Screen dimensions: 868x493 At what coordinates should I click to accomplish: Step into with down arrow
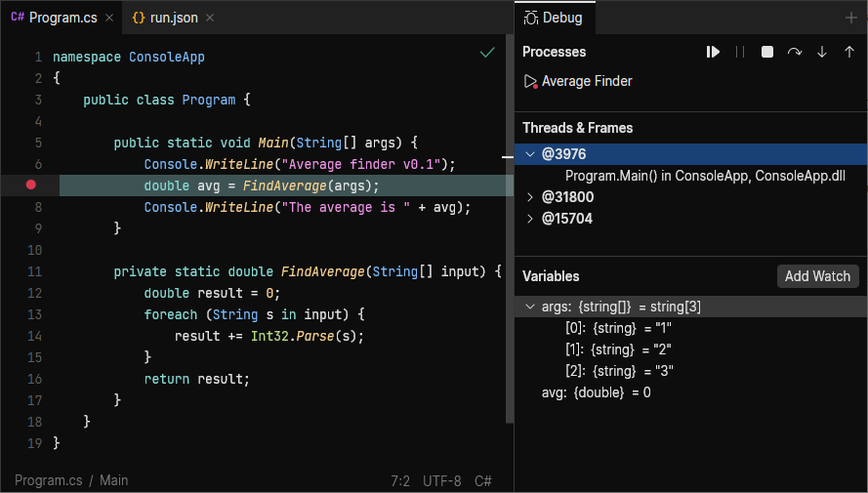(822, 52)
